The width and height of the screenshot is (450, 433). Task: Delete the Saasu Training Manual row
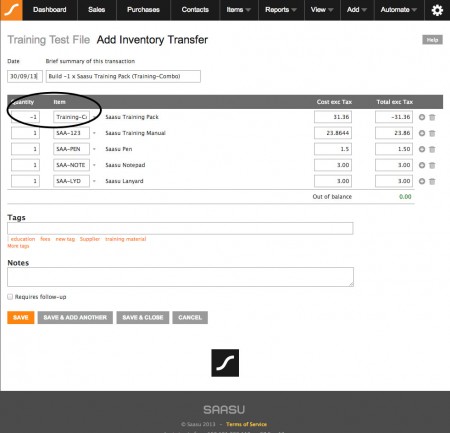pos(432,133)
